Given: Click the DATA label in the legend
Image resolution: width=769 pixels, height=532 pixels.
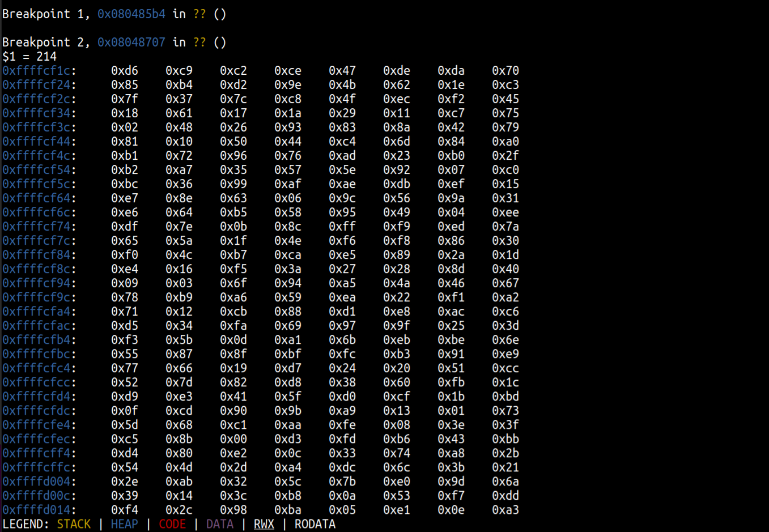Looking at the screenshot, I should pos(219,524).
